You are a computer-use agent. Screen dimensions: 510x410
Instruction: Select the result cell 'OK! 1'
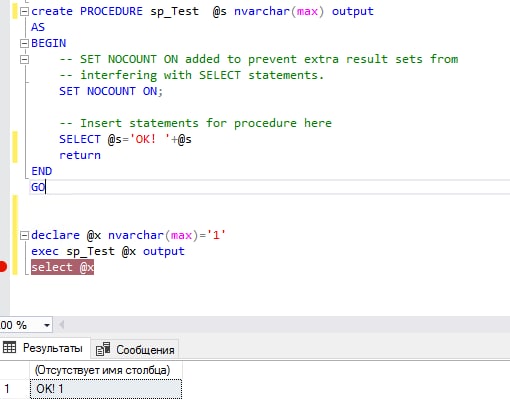[106, 389]
